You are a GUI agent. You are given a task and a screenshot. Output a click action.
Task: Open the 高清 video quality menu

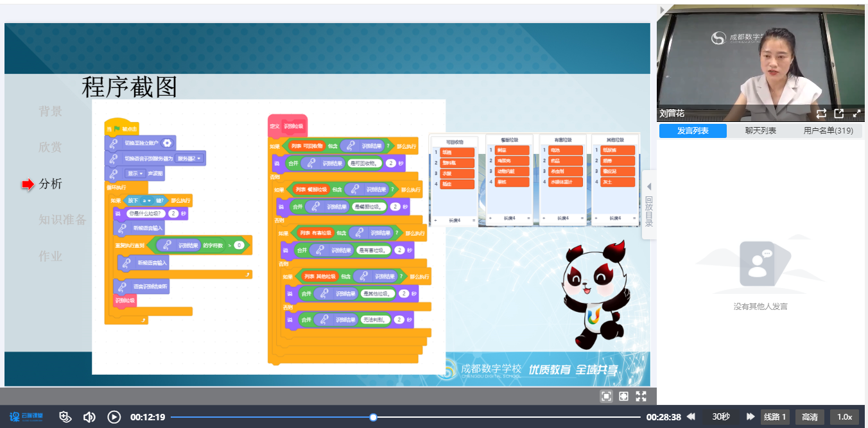(x=810, y=417)
